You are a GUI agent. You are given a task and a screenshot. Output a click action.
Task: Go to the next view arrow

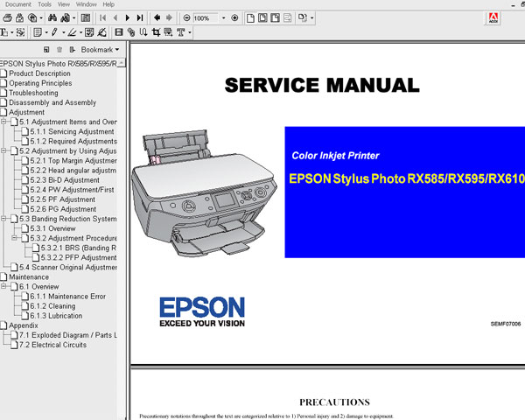point(169,17)
